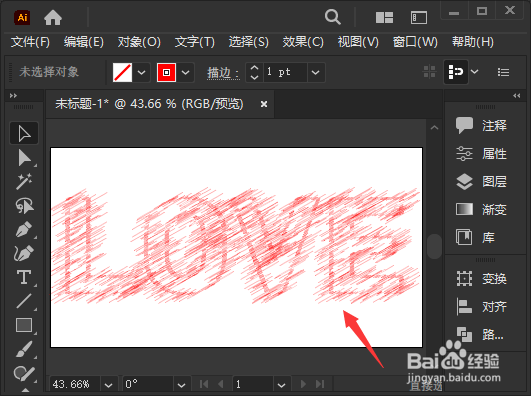
Task: Click the 43.66% zoom field
Action: 75,385
